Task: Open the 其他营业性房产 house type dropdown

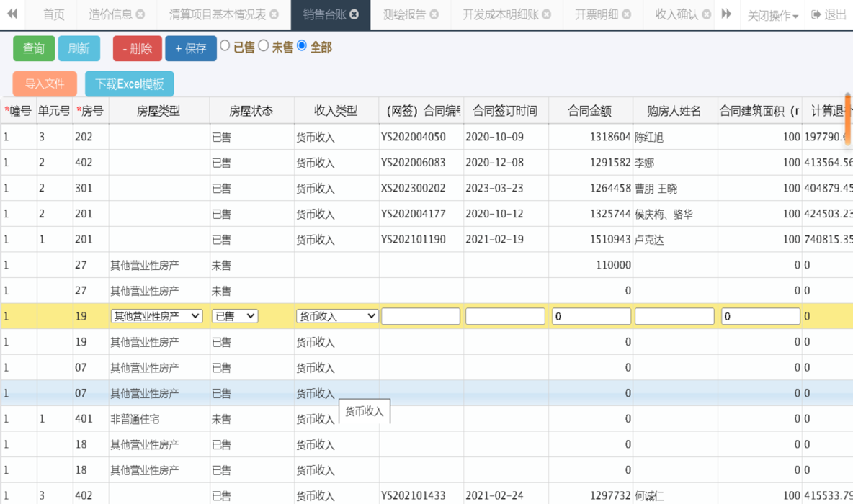Action: pyautogui.click(x=156, y=316)
